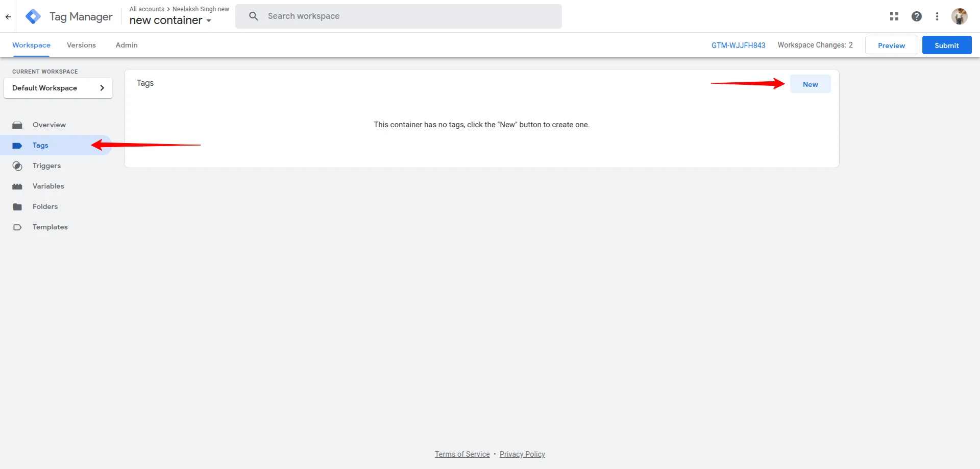Click the New tag button

(810, 84)
